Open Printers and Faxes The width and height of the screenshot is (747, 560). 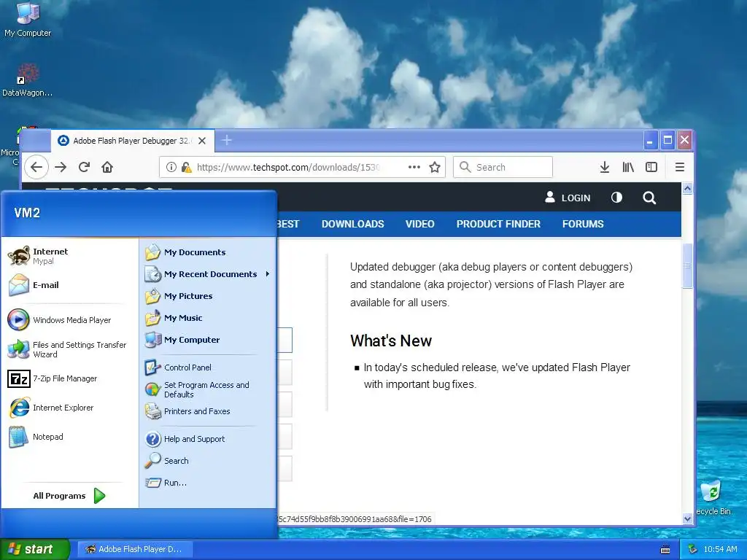[208, 411]
